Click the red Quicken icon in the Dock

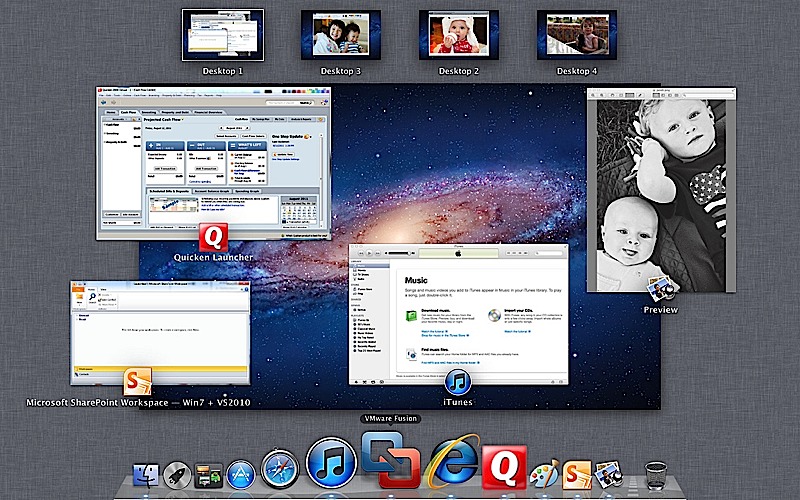click(504, 467)
